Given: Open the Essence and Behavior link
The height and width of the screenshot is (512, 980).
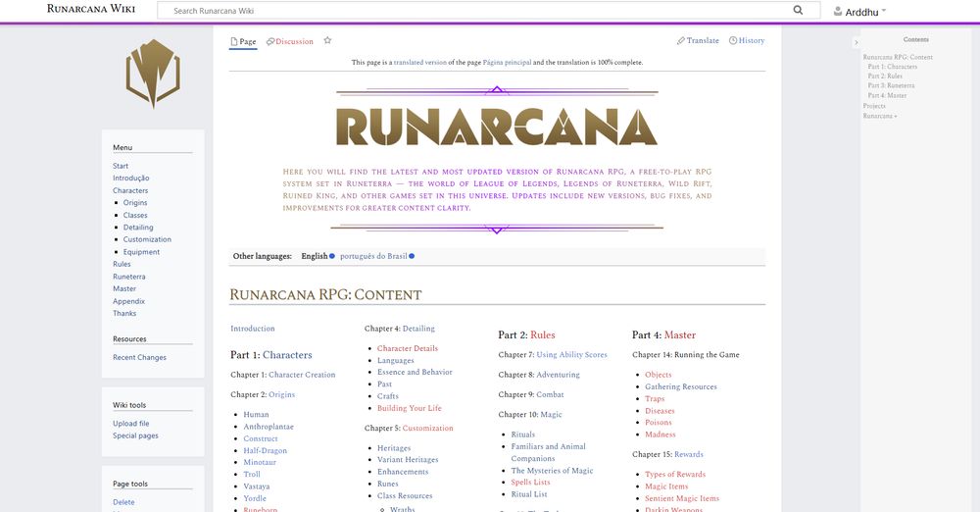Looking at the screenshot, I should click(415, 372).
